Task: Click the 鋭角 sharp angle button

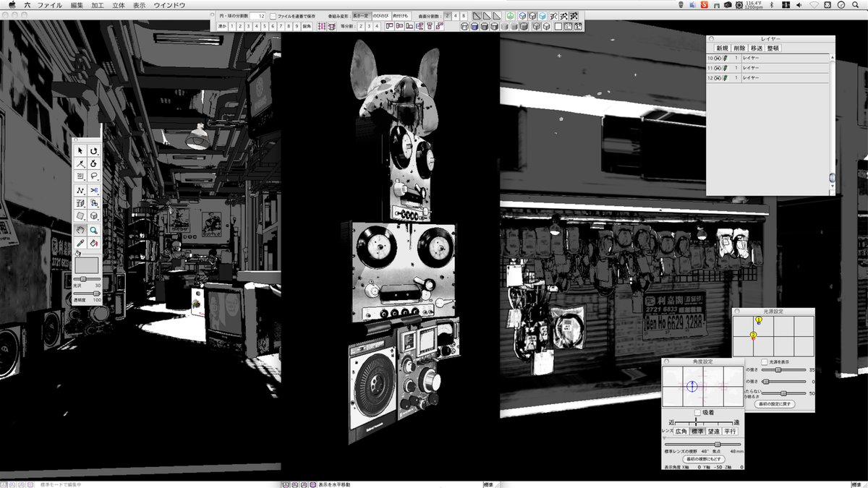Action: [x=306, y=26]
